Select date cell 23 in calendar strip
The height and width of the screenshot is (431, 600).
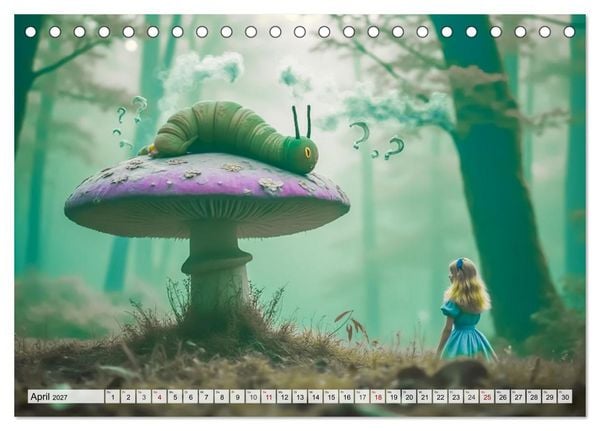pos(456,397)
